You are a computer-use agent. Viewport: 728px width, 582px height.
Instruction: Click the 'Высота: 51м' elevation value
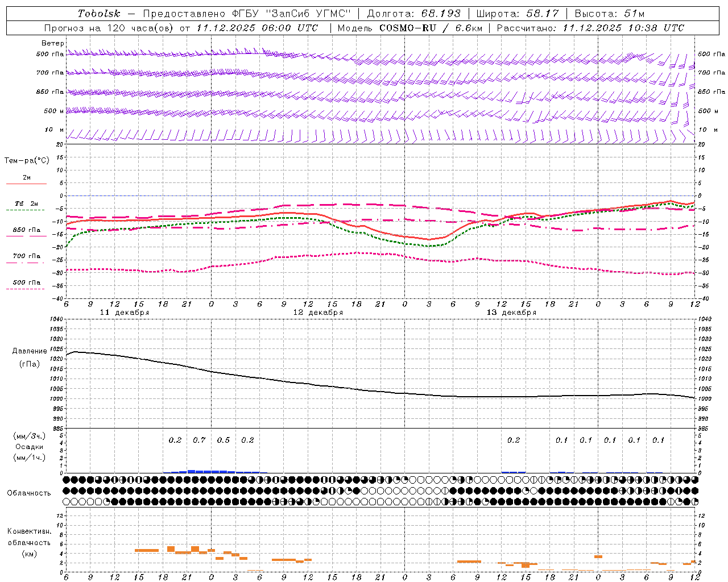(610, 14)
